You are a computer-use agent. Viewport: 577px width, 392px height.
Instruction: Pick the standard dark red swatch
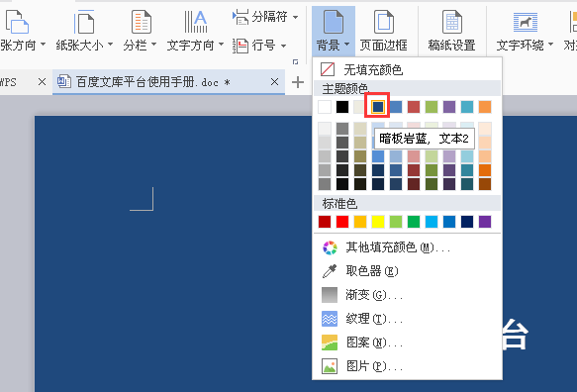point(325,222)
